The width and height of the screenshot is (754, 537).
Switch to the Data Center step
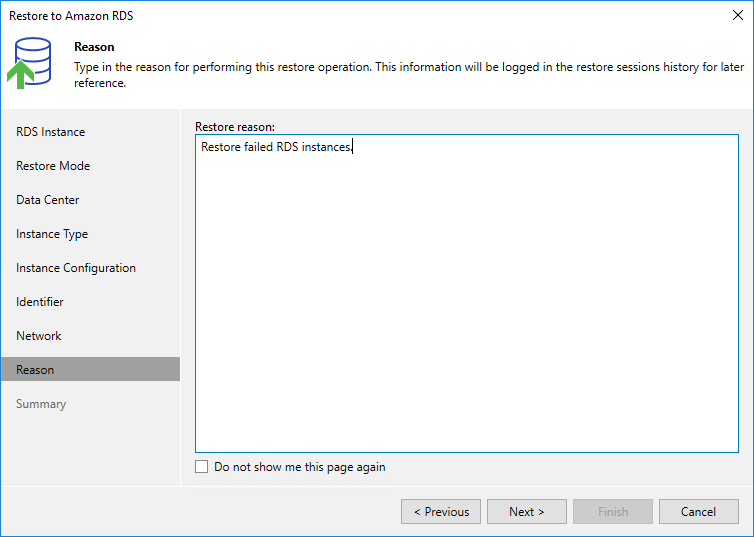point(48,200)
